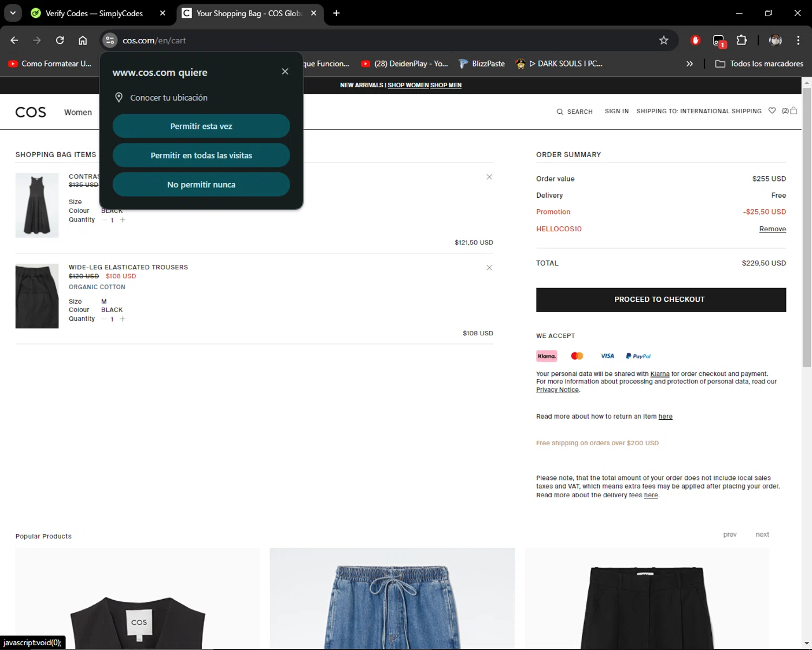The image size is (812, 650).
Task: Click Proceed to Checkout
Action: coord(661,300)
